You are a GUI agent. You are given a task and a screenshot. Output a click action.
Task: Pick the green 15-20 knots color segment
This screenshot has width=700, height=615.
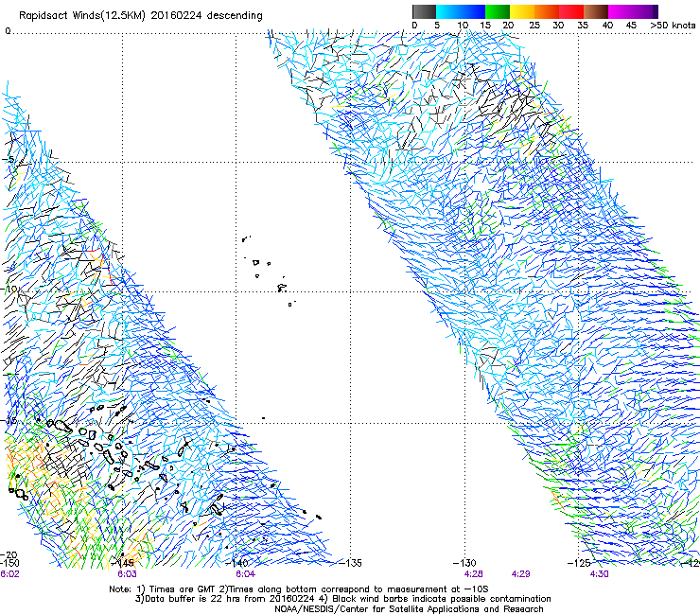(498, 11)
